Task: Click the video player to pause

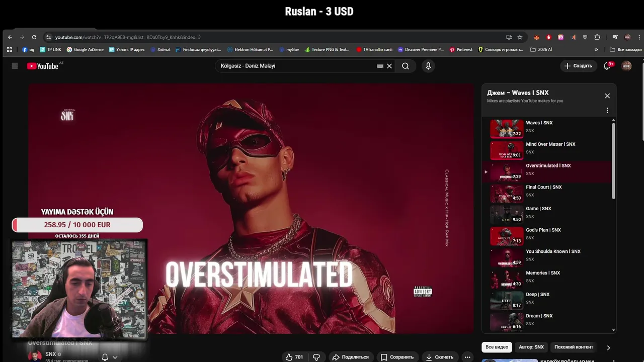Action: click(251, 208)
